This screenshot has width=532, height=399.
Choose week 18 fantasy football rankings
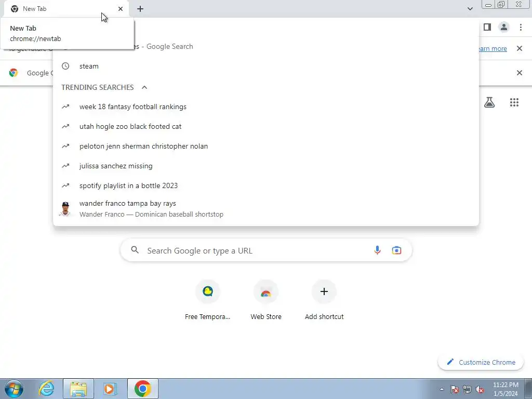point(266,107)
